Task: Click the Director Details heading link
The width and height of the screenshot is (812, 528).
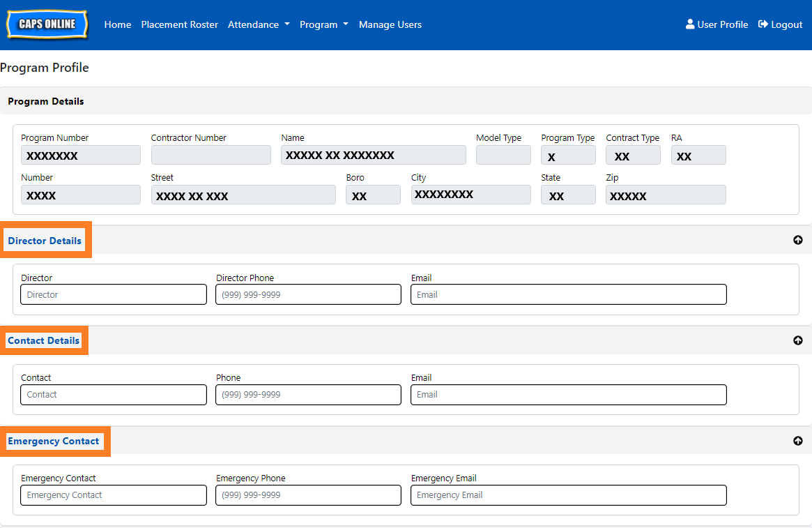Action: pyautogui.click(x=45, y=241)
